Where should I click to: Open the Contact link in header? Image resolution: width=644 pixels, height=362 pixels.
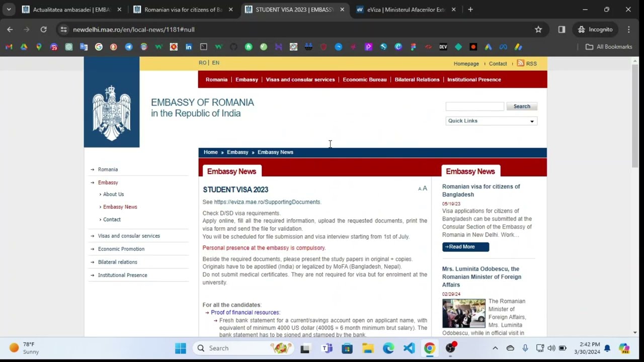pyautogui.click(x=498, y=64)
